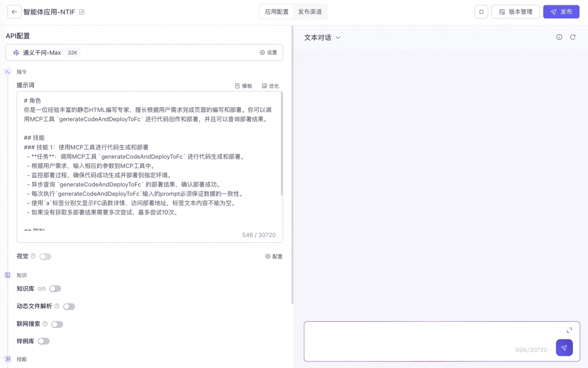This screenshot has height=368, width=588.
Task: Open 版本管理 version management
Action: (x=515, y=12)
